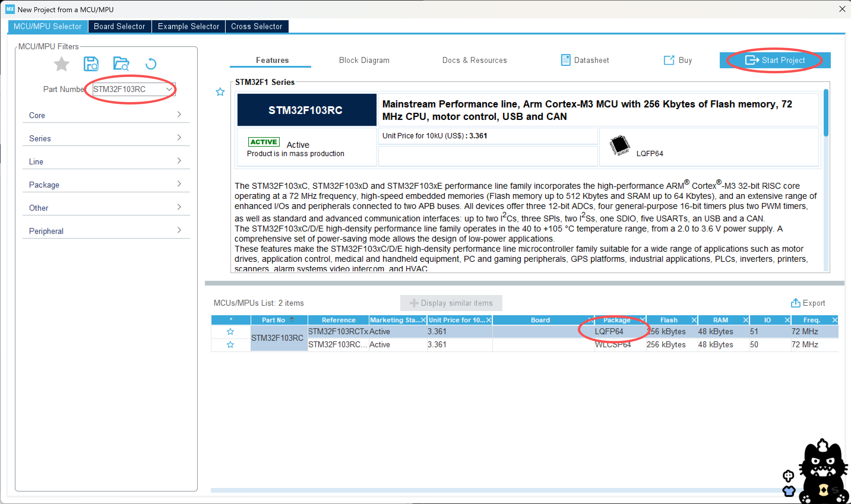Click the 51 IO value cell
851x504 pixels.
click(x=770, y=332)
